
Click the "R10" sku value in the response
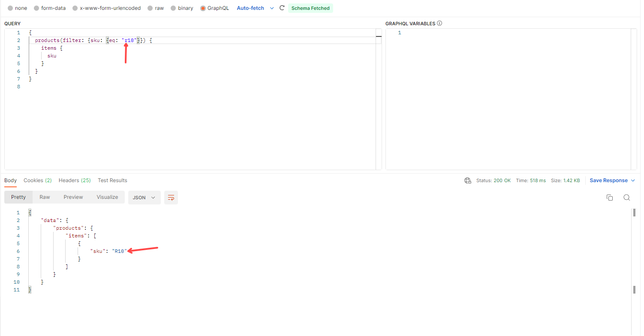point(120,251)
